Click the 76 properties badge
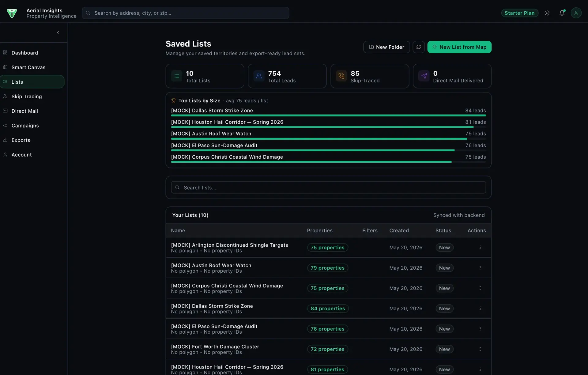 coord(327,329)
